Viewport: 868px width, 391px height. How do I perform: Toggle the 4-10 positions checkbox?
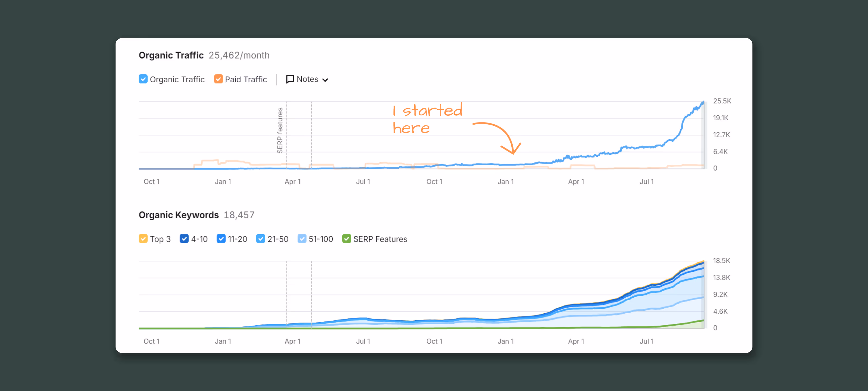pyautogui.click(x=184, y=239)
